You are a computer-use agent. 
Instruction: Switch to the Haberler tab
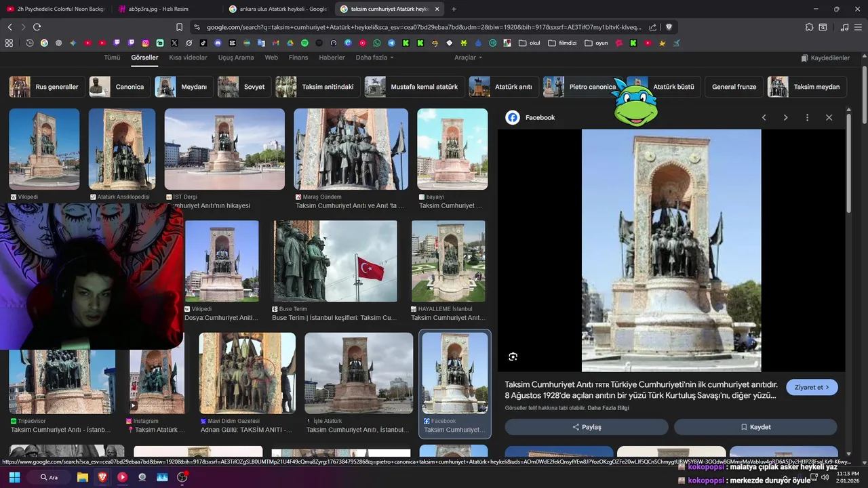332,58
